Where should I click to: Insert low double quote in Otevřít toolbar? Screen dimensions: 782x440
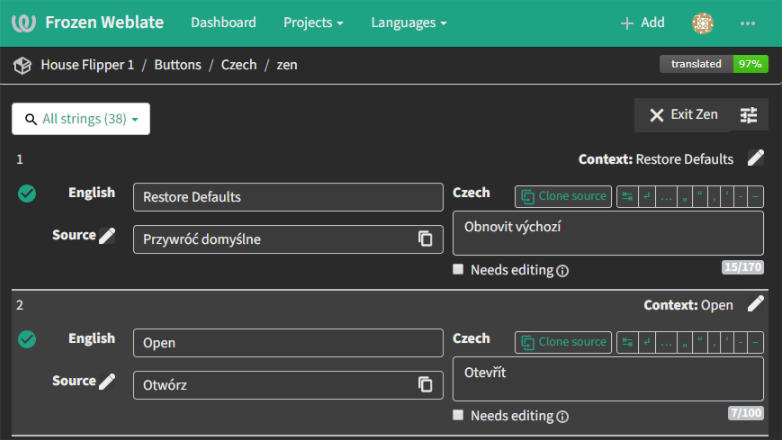click(x=684, y=342)
